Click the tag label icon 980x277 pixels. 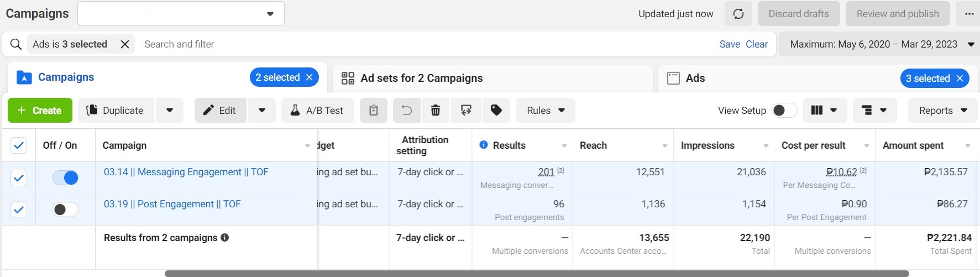coord(496,111)
